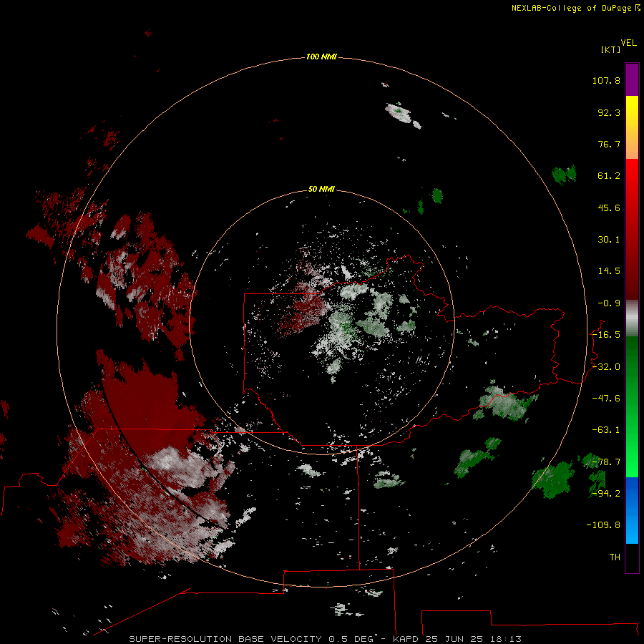Screen dimensions: 644x644
Task: Click the -94.2 legend value
Action: [x=606, y=494]
